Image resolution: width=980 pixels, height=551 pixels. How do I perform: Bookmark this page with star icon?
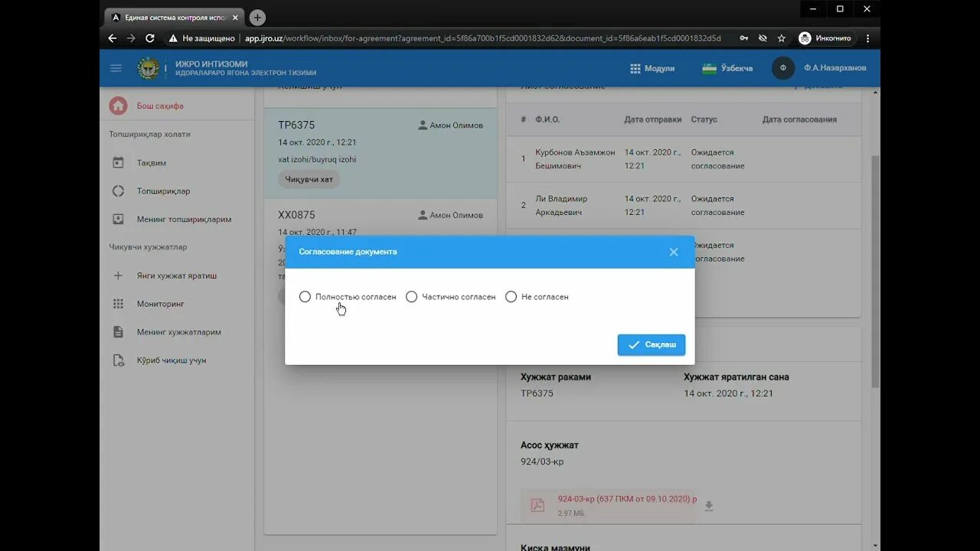782,38
